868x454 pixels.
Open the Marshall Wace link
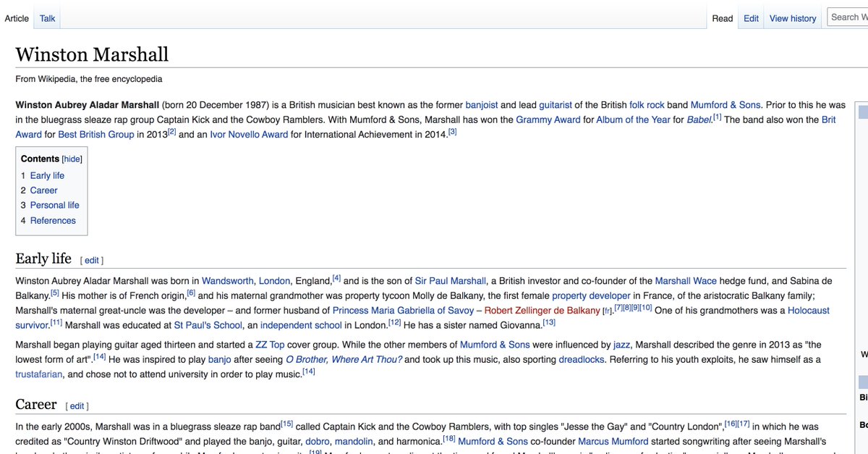686,281
